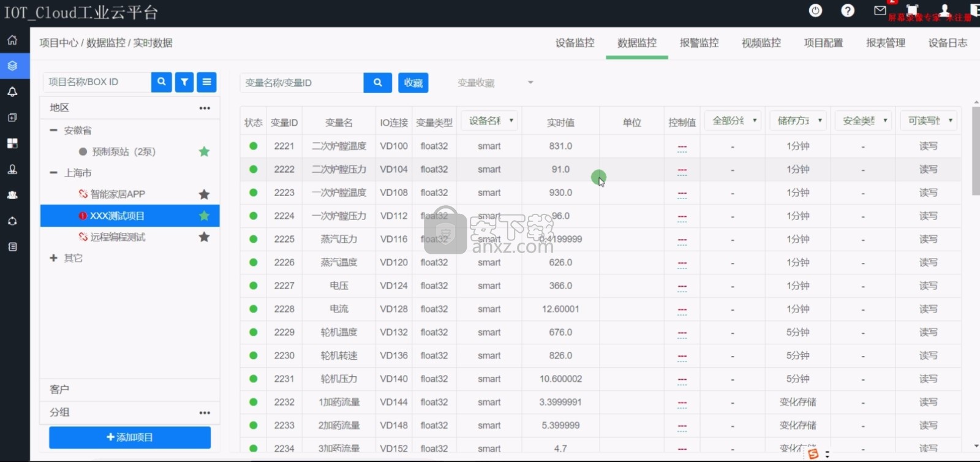Image resolution: width=980 pixels, height=462 pixels.
Task: Click variable ID 2233
Action: tap(284, 425)
